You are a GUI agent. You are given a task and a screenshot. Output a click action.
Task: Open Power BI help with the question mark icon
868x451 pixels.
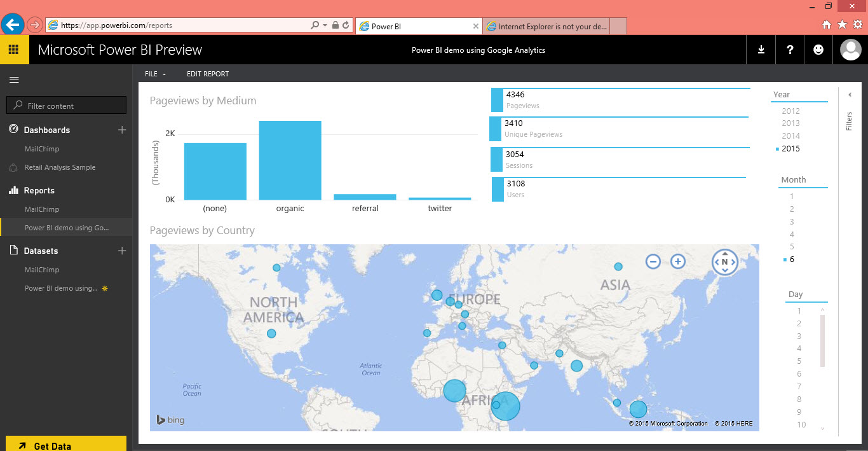[789, 49]
